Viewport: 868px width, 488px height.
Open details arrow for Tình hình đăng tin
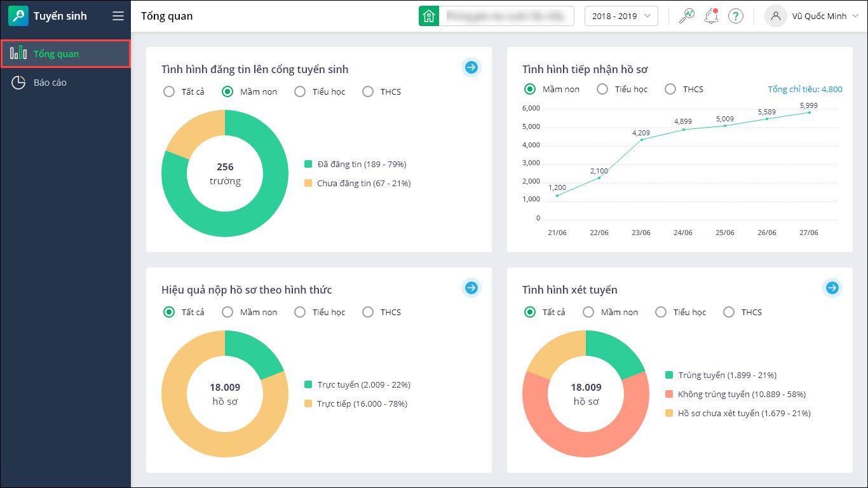pyautogui.click(x=471, y=67)
